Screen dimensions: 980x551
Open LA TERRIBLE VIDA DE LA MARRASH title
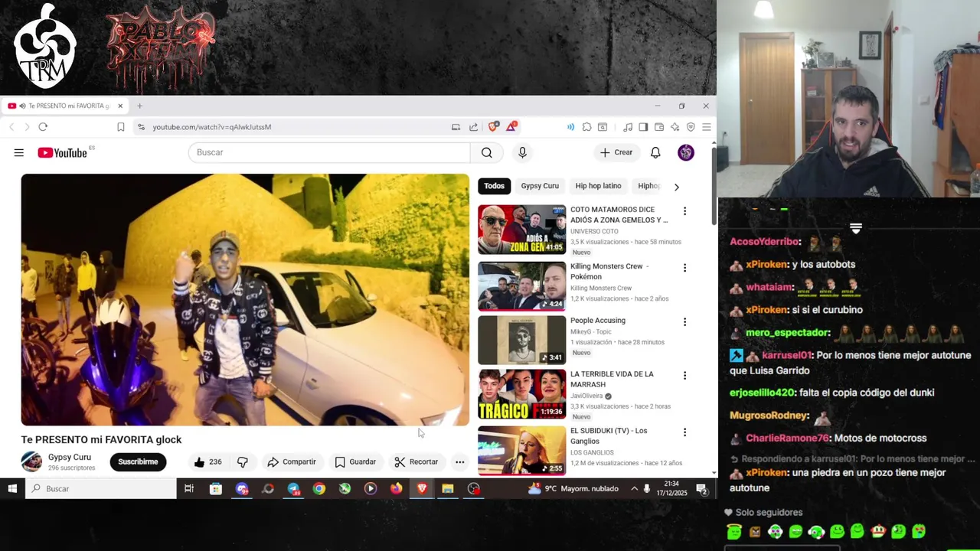pos(612,379)
